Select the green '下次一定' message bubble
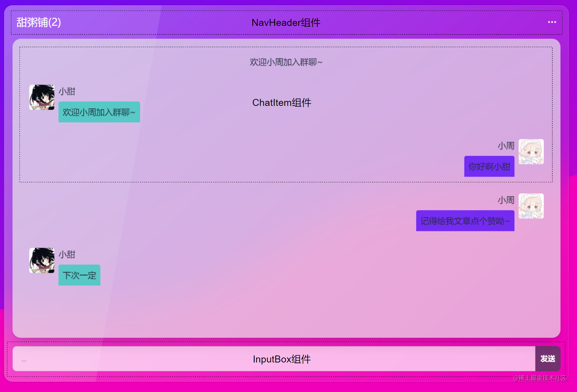 [79, 275]
